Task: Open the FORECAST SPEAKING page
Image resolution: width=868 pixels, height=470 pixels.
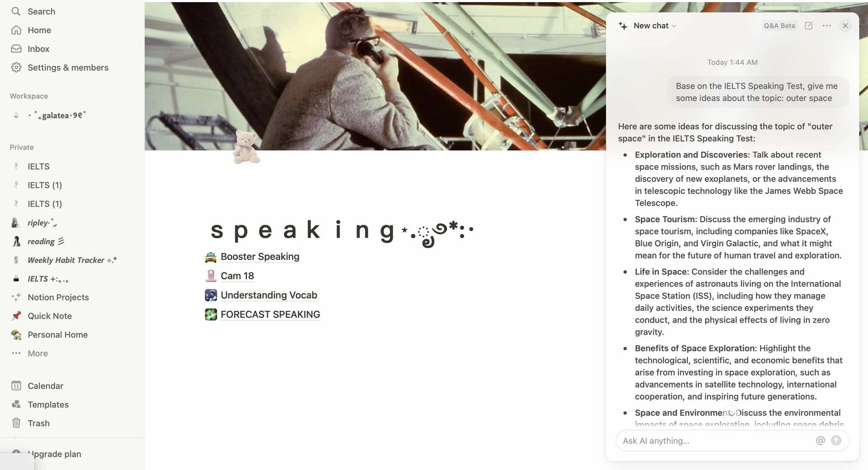Action: (x=270, y=314)
